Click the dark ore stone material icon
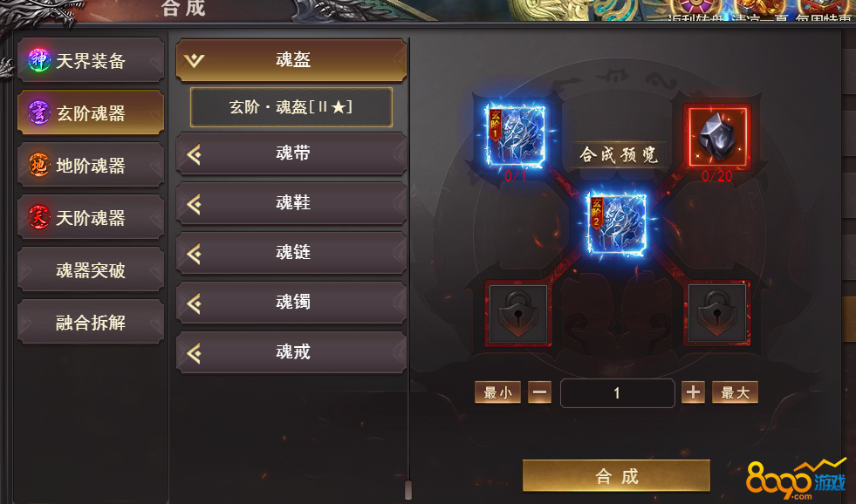 [716, 136]
